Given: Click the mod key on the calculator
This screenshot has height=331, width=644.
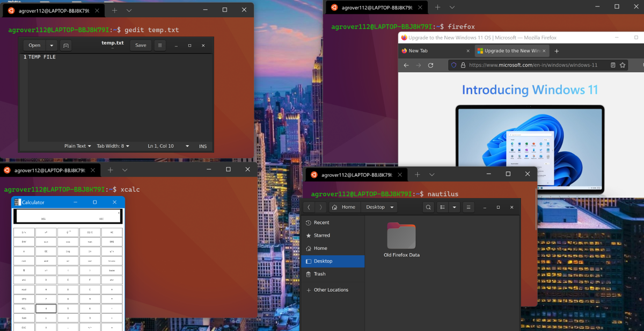Looking at the screenshot, I should (24, 289).
